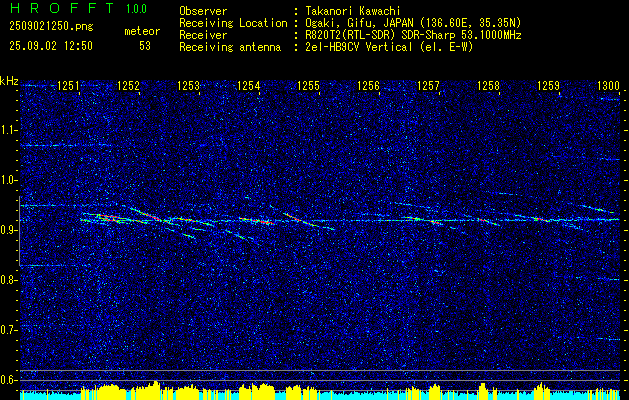This screenshot has height=400, width=629.
Task: Click the meteor label
Action: [142, 31]
